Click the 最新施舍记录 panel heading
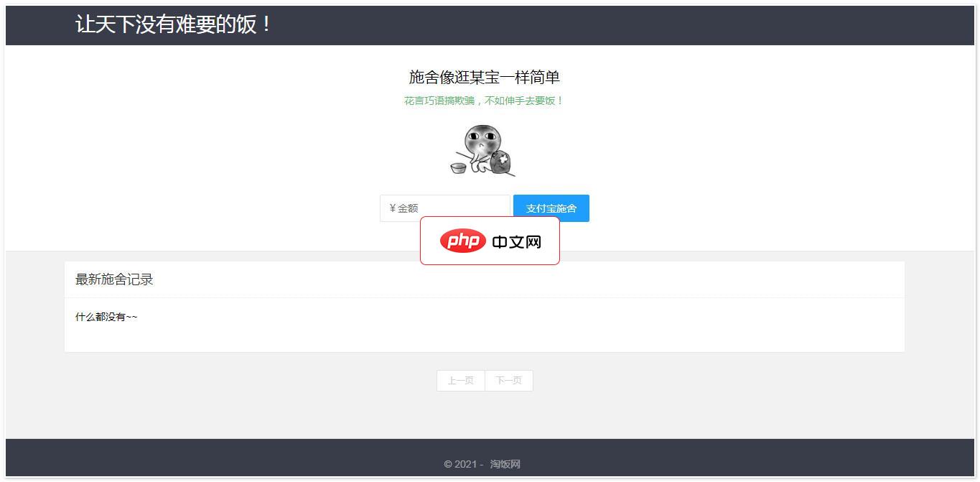This screenshot has width=980, height=482. (114, 279)
